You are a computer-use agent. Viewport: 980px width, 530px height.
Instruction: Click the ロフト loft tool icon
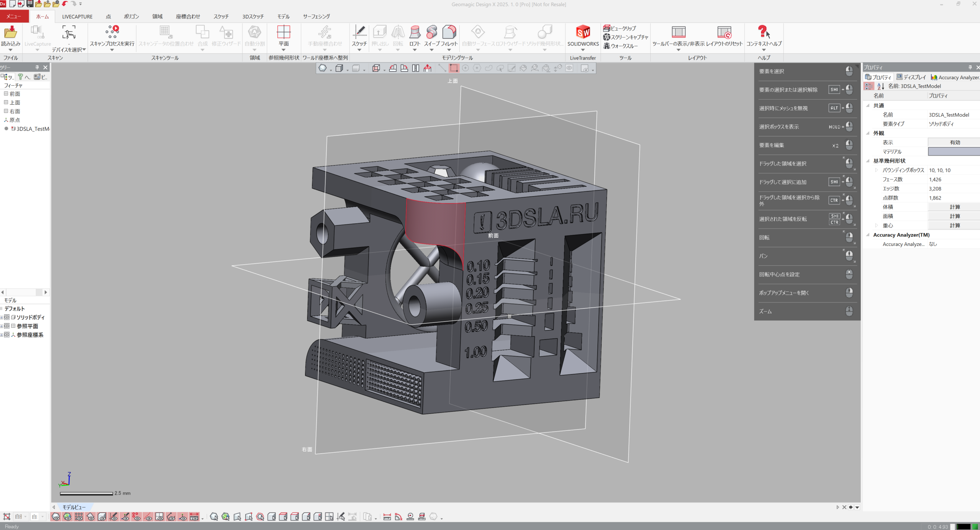[x=415, y=33]
